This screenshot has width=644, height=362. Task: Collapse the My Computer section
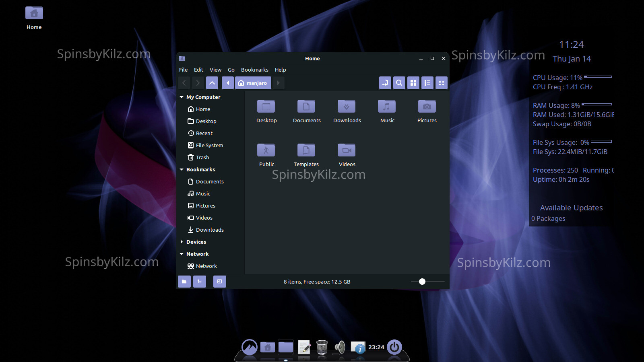coord(182,97)
